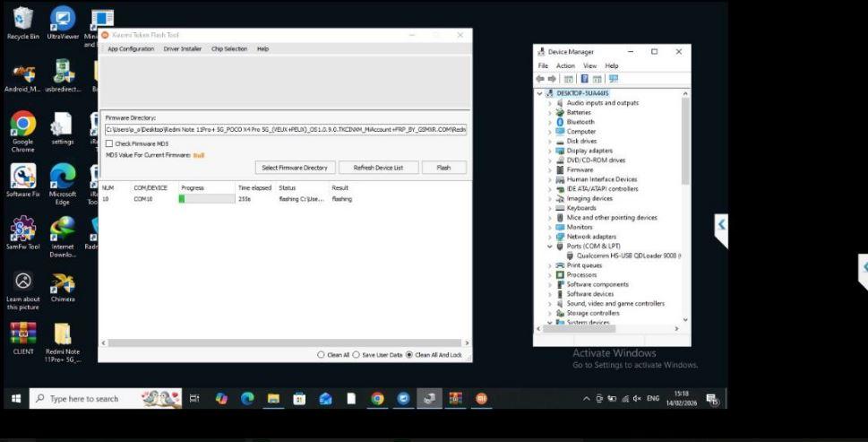Viewport: 868px width, 442px height.
Task: Open the UltraViewer desktop shortcut
Action: (x=63, y=20)
